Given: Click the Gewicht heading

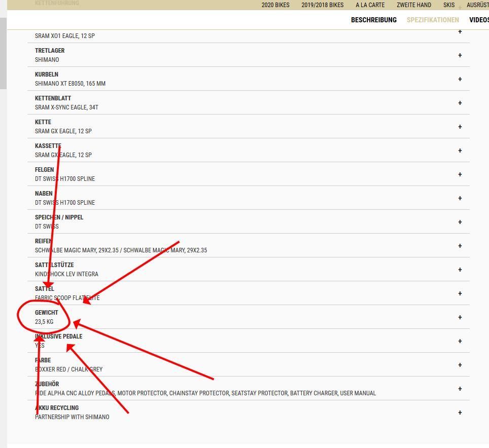Looking at the screenshot, I should pyautogui.click(x=47, y=313).
